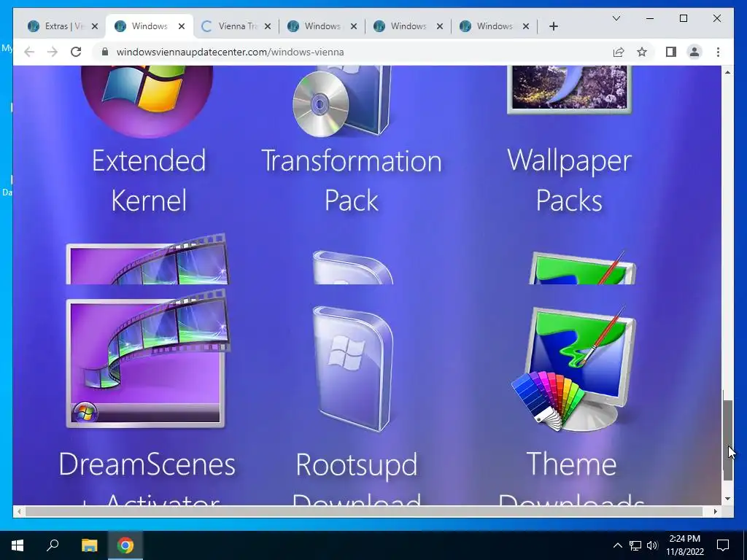Image resolution: width=747 pixels, height=560 pixels.
Task: Open the DreamScenes filmstrip icon
Action: coord(147,359)
